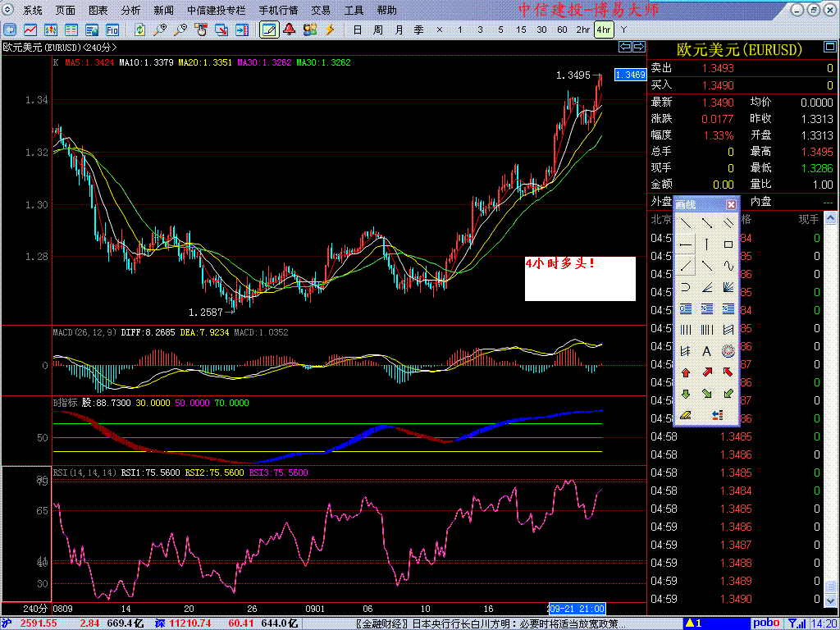Open the 工具 menu
This screenshot has width=840, height=630.
354,11
